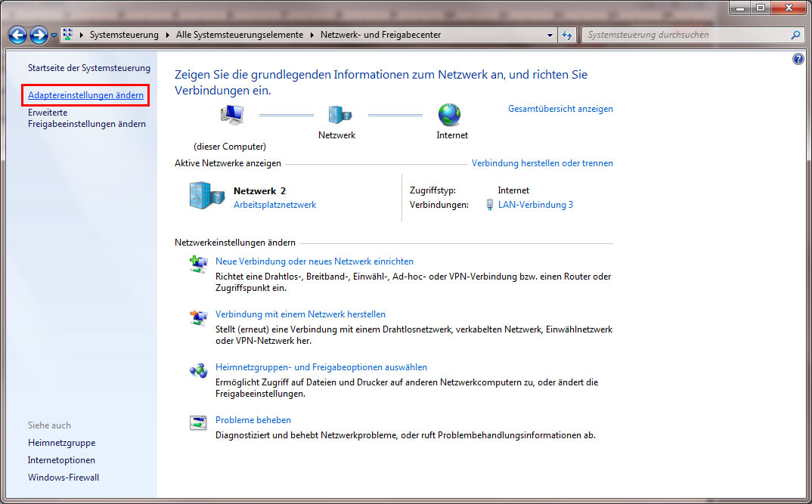Open Adaptereinstellungen ändern
This screenshot has width=812, height=504.
pos(85,95)
